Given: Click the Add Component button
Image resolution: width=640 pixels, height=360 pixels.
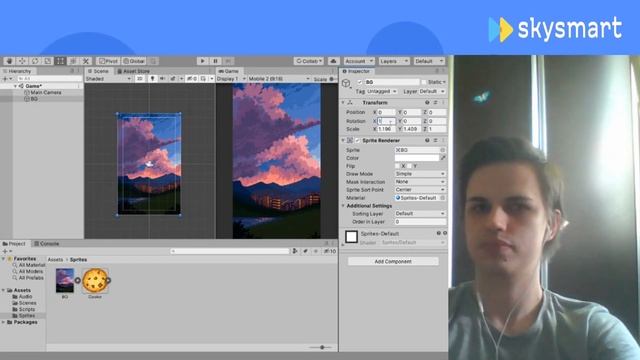Looking at the screenshot, I should [393, 261].
